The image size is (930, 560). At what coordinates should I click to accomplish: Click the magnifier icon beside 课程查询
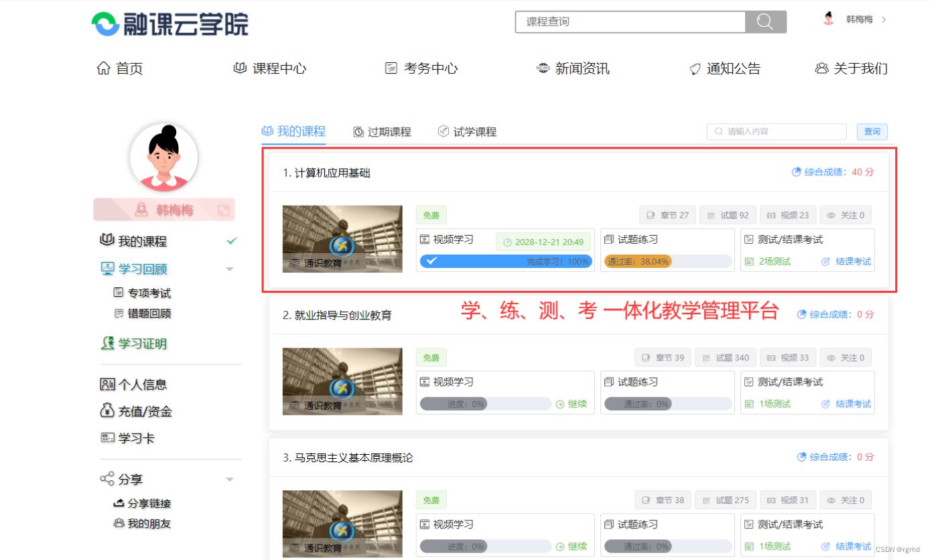(765, 21)
